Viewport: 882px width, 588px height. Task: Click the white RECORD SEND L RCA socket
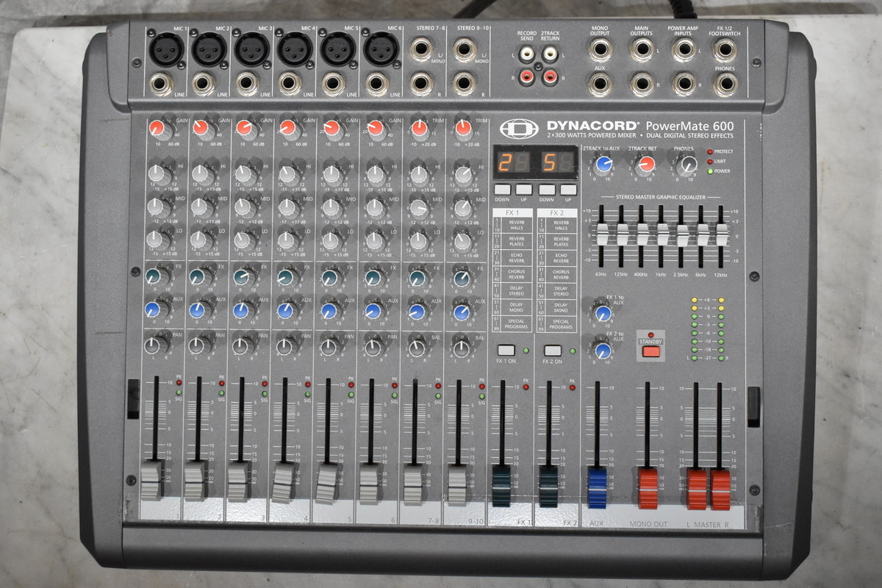[526, 54]
